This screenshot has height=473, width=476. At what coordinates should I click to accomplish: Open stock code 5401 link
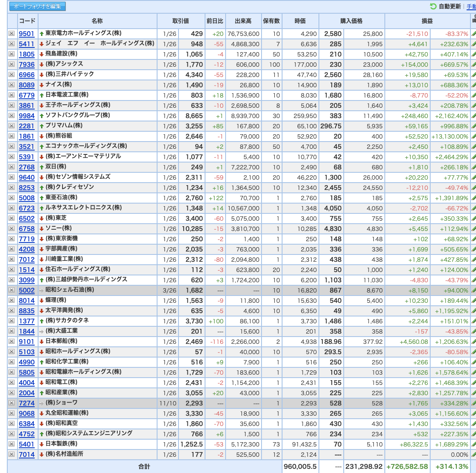click(27, 444)
